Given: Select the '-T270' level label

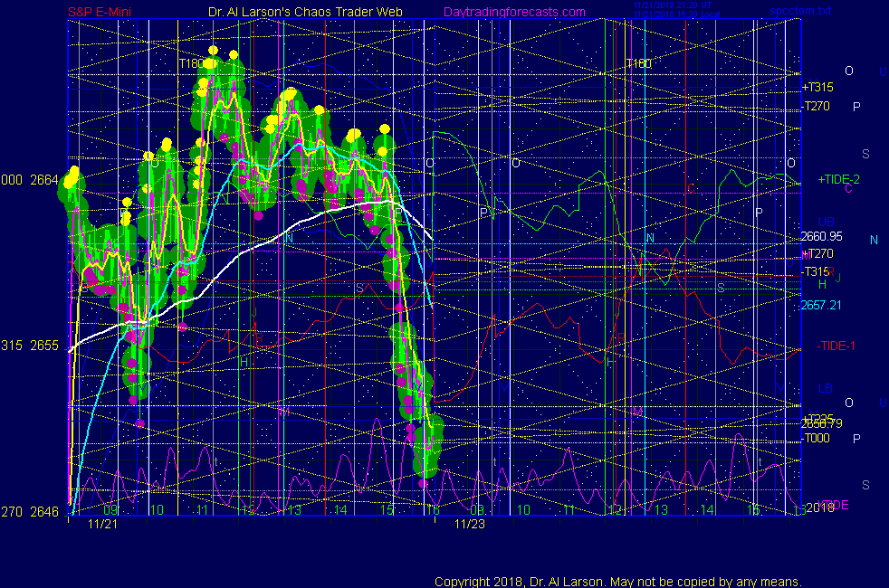Looking at the screenshot, I should [x=816, y=106].
